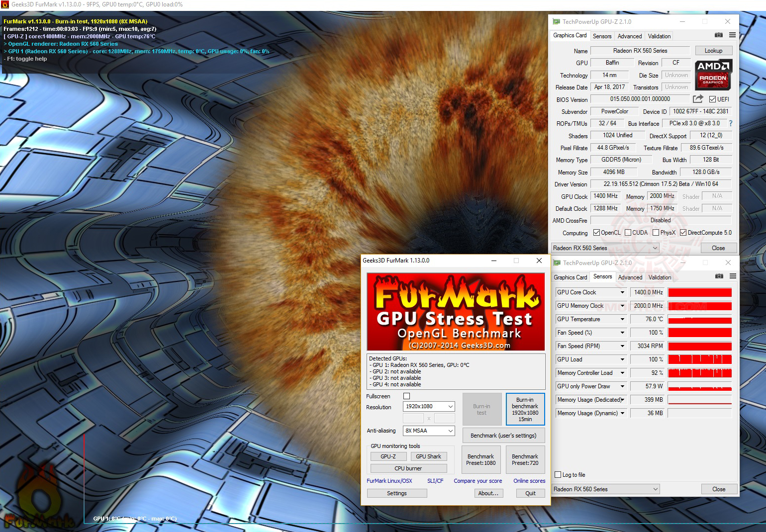Click the Lookup button
The image size is (766, 532).
713,51
